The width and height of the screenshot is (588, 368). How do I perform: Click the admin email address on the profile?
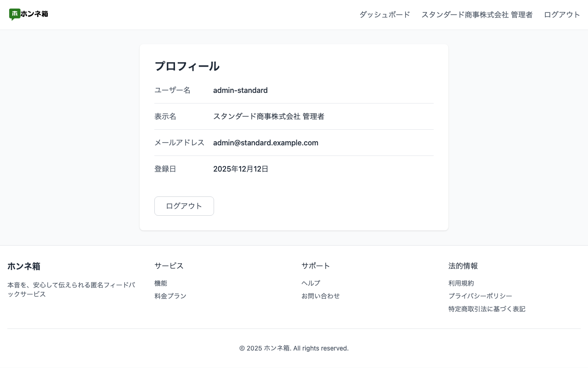(x=266, y=143)
